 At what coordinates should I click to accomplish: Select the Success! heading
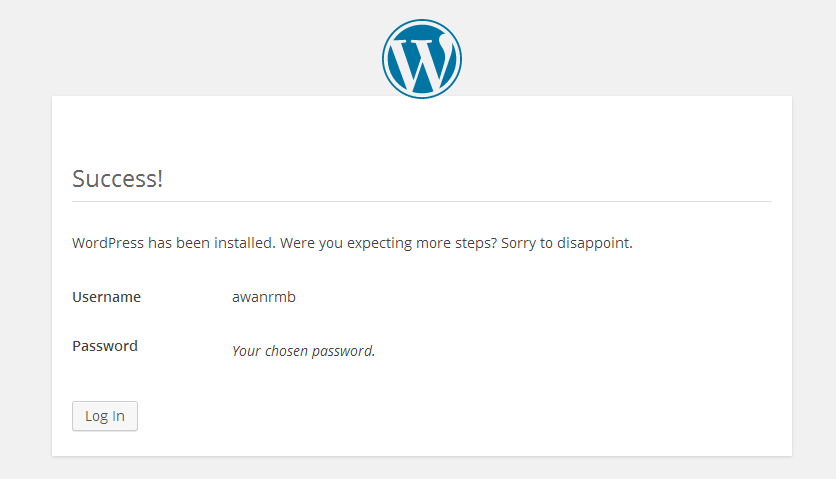[117, 179]
